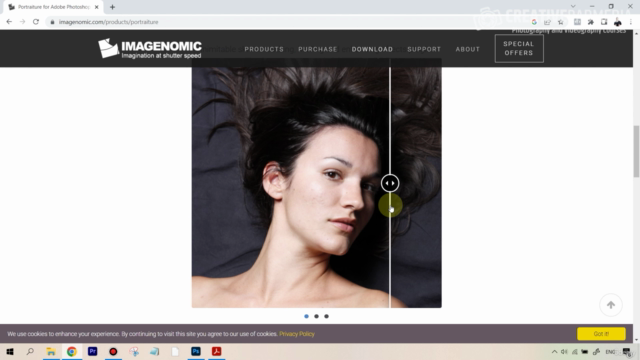Open the network tray icon
Screen dimensions: 640x360
(574, 352)
